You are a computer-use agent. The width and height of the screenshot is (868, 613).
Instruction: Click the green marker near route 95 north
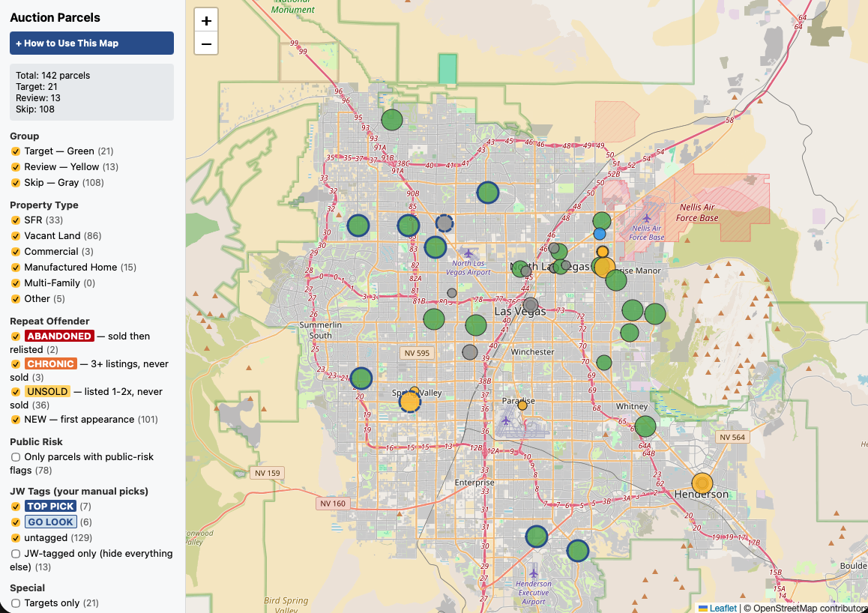coord(392,119)
